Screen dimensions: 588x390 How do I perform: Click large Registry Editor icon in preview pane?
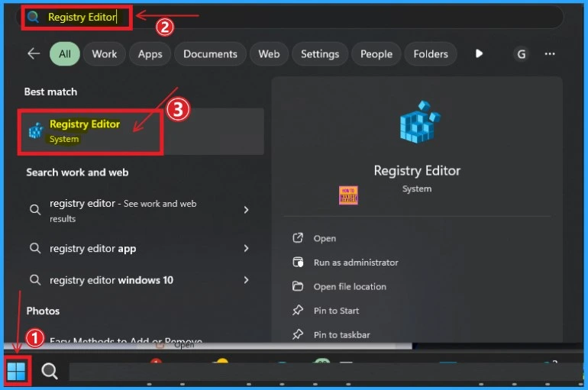coord(420,122)
